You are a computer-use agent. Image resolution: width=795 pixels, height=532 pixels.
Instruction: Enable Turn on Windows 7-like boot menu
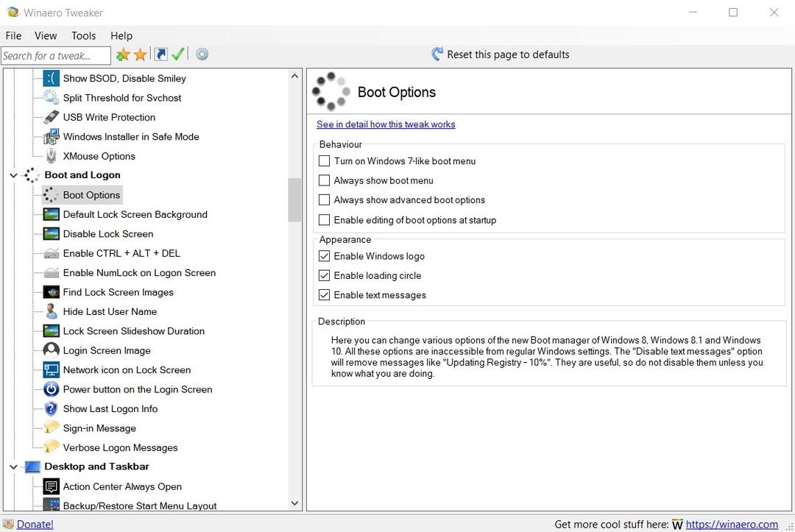tap(324, 161)
